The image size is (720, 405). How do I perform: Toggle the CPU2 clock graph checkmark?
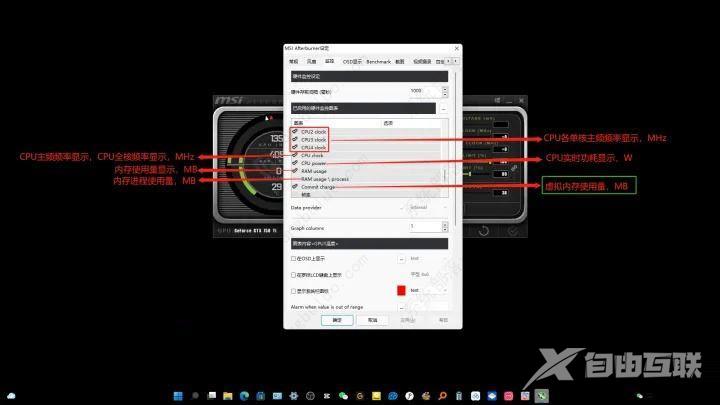295,131
